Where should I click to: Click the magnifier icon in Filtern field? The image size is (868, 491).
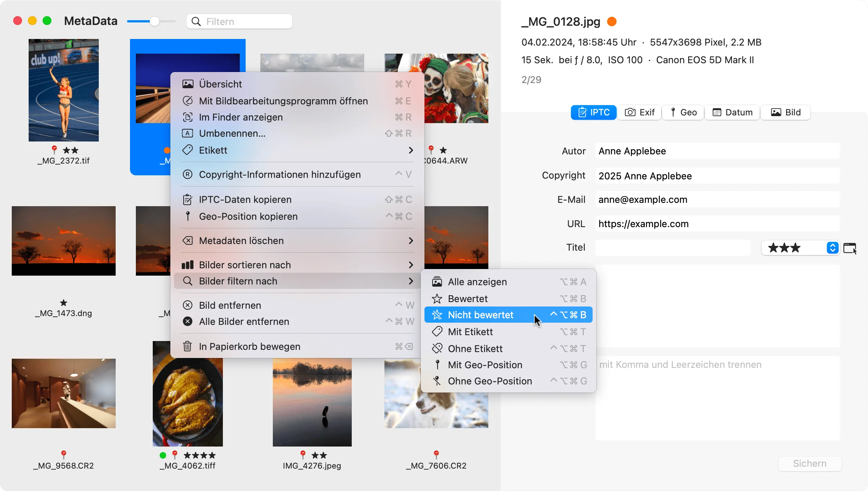[196, 22]
